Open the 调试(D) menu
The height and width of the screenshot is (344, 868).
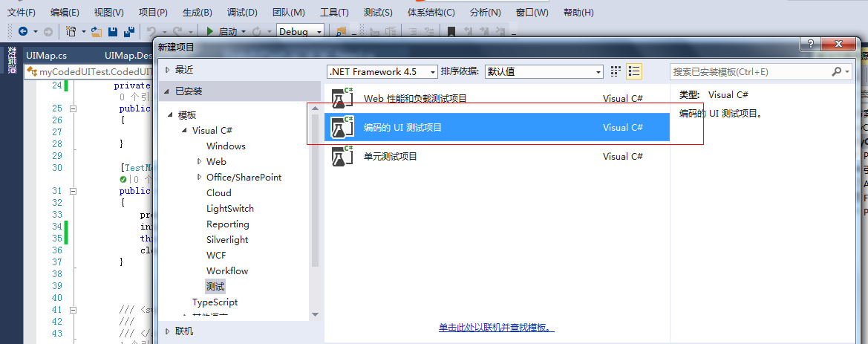[x=243, y=12]
